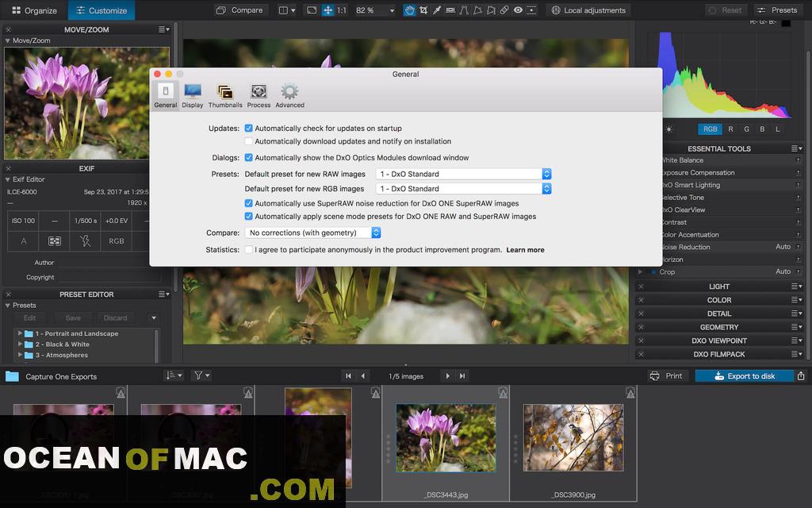812x508 pixels.
Task: Show the G channel histogram
Action: pyautogui.click(x=746, y=129)
